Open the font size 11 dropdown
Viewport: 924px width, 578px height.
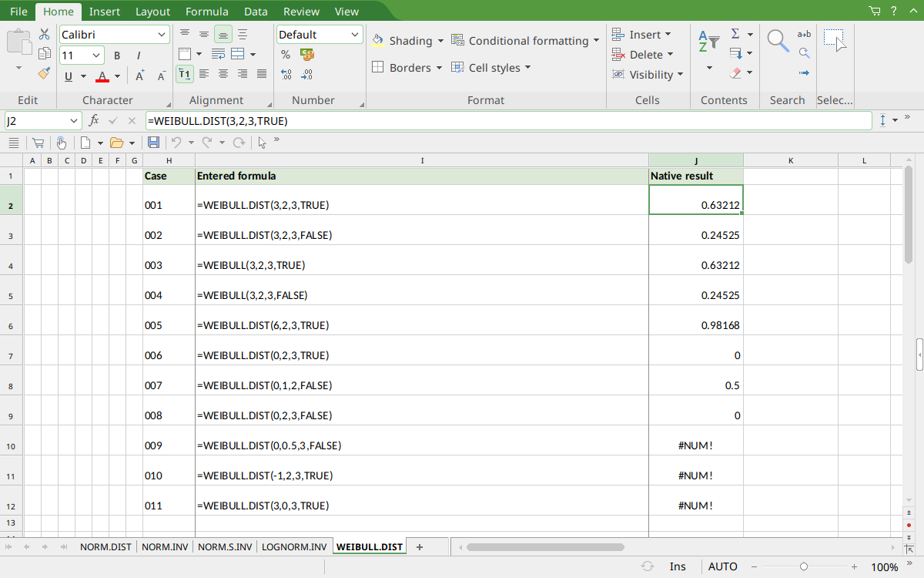tap(97, 55)
